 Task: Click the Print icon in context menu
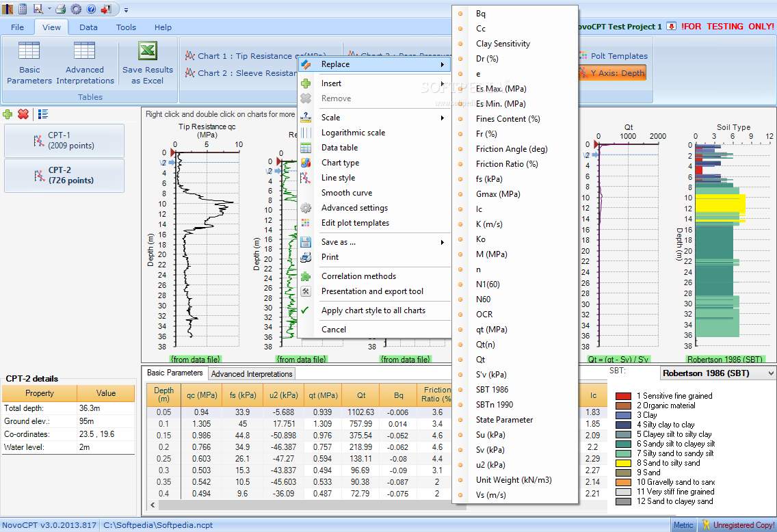tap(306, 257)
